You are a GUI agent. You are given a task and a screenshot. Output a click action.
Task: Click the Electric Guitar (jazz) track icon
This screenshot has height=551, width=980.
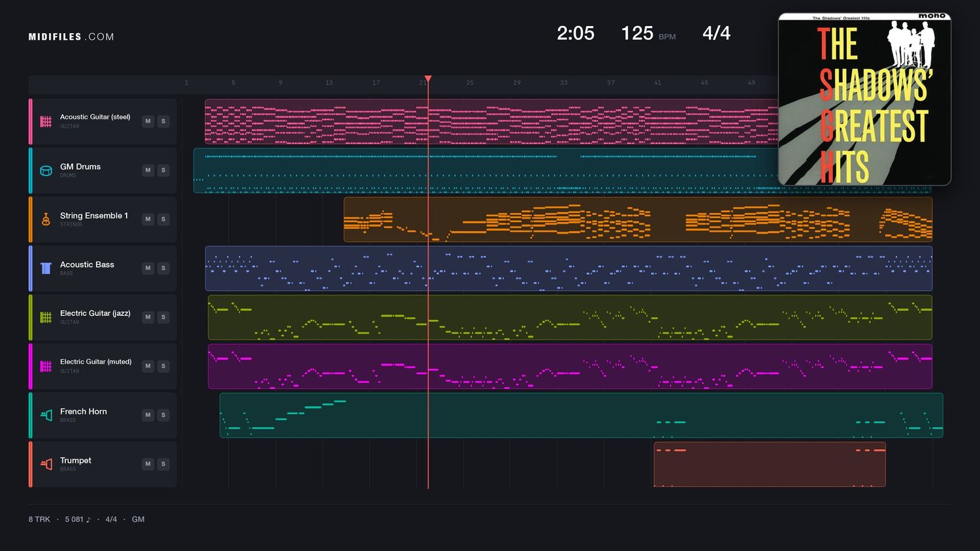(x=46, y=317)
